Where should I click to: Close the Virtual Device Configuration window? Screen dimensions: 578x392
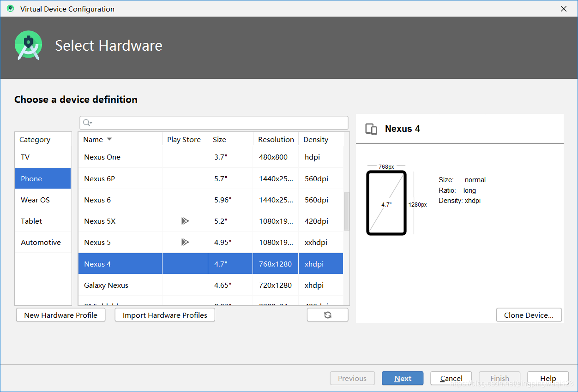pos(564,9)
